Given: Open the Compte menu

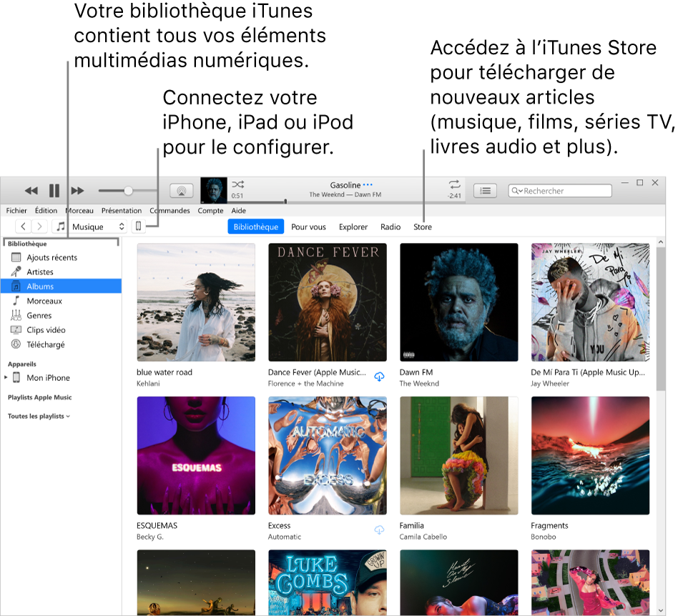Looking at the screenshot, I should pyautogui.click(x=212, y=210).
